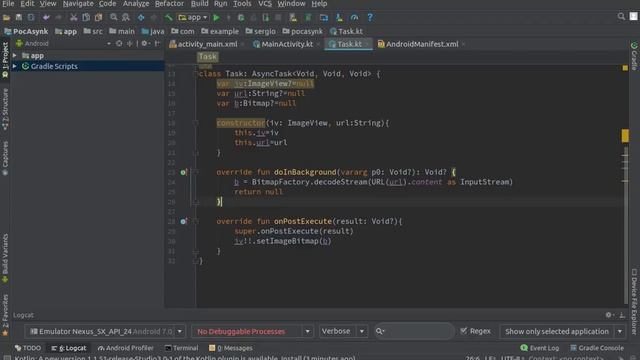Open the Gradle Console
This screenshot has width=640, height=360.
(597, 348)
